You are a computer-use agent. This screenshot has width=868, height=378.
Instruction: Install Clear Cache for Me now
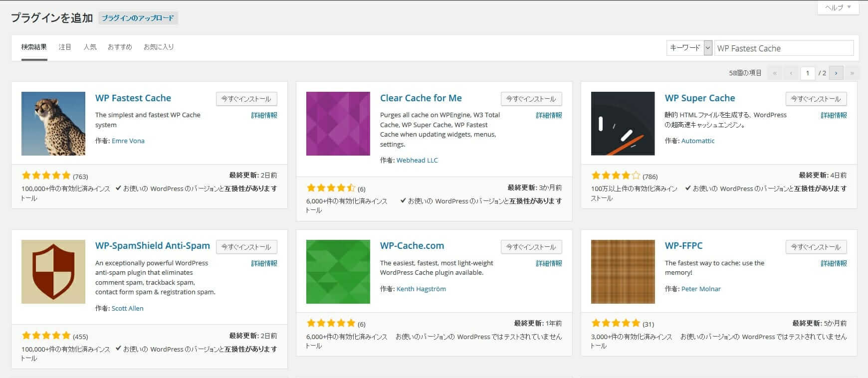(531, 99)
